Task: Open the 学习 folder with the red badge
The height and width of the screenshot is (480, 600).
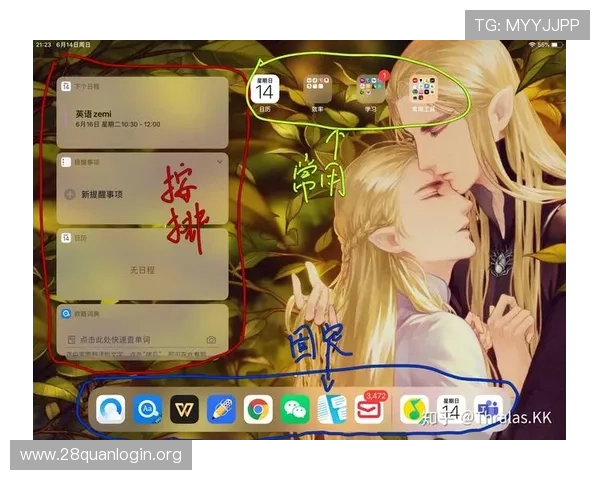Action: (371, 89)
